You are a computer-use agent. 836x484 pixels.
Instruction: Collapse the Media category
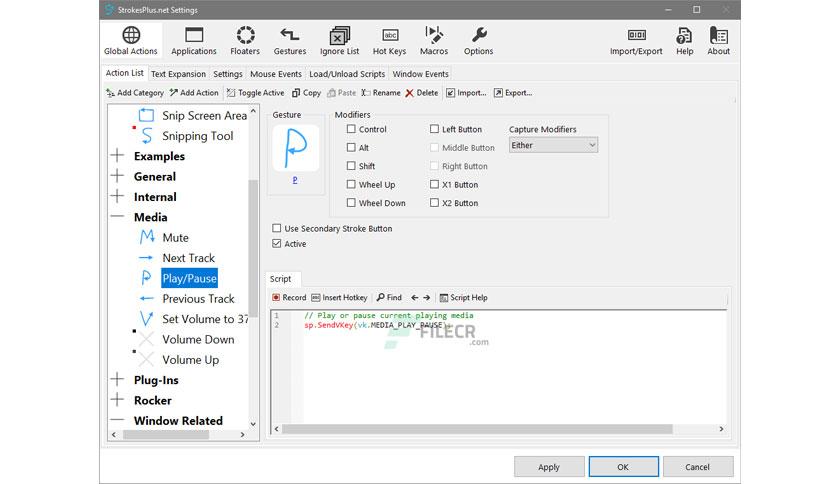117,217
